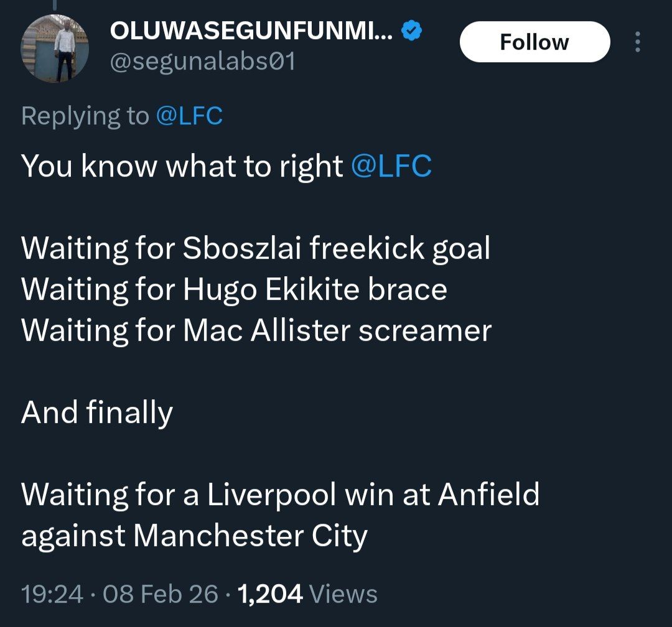Click the @segunalabs01 handle
Viewport: 672px width, 627px height.
[202, 61]
